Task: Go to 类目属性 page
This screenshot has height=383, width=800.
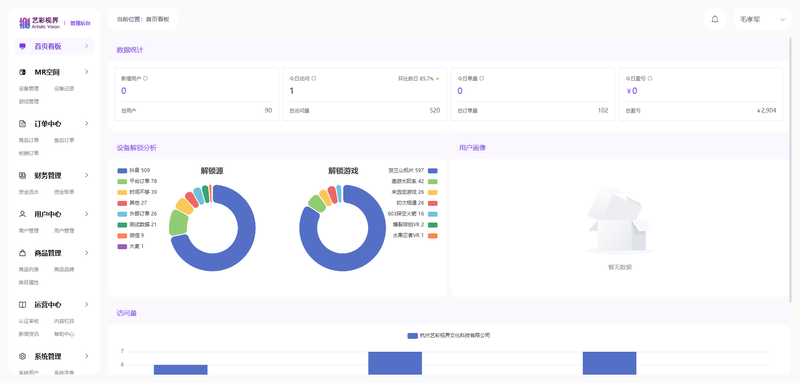Action: [x=29, y=282]
